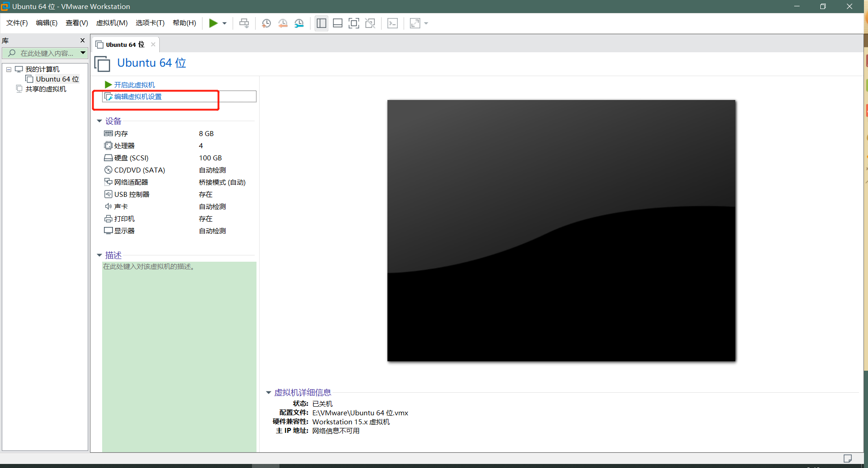Click the 桥接模式 (自动) value

pyautogui.click(x=222, y=182)
